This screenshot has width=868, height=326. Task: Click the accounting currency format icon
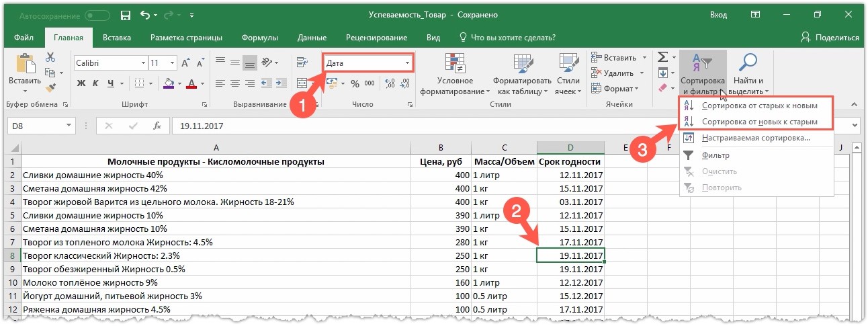(332, 83)
